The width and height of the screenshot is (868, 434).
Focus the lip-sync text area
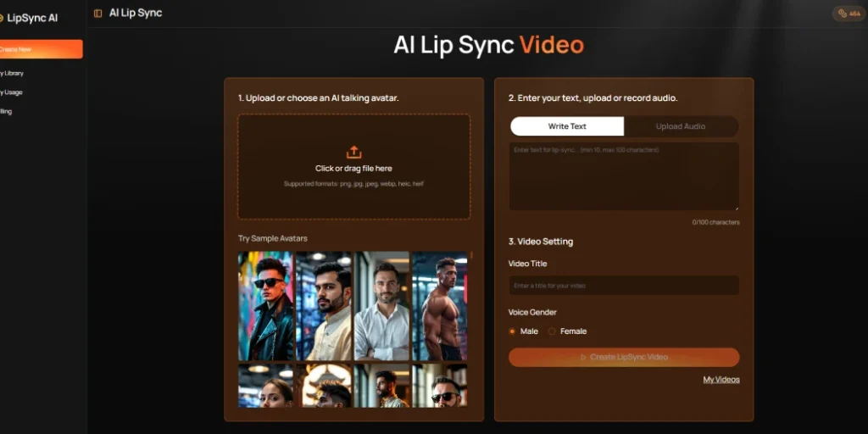click(624, 176)
